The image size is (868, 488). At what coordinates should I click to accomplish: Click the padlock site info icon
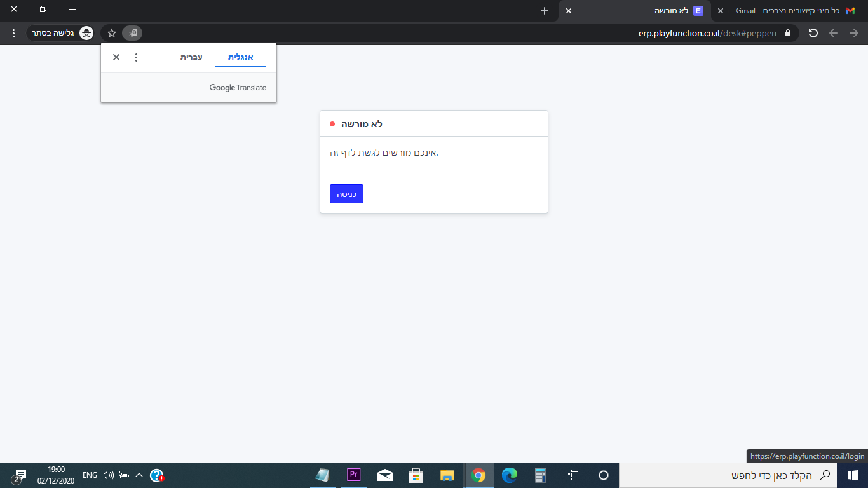pos(788,33)
